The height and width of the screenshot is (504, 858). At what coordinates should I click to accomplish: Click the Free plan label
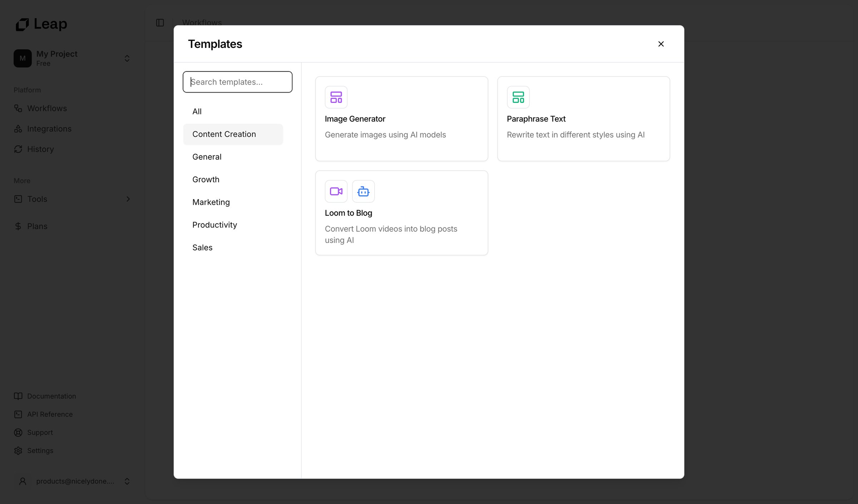43,63
